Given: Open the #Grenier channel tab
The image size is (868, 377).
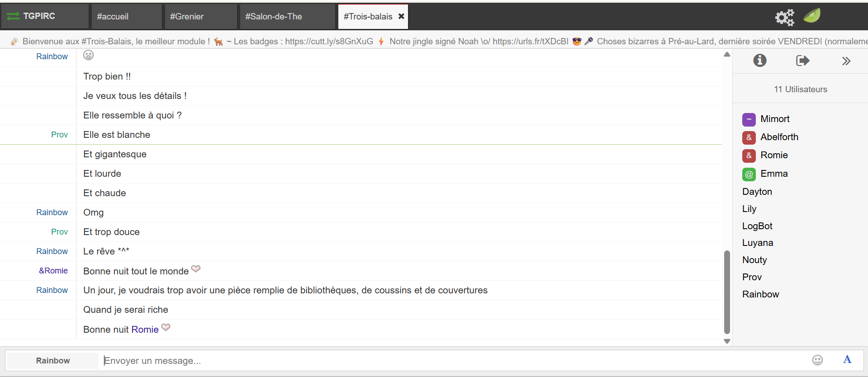Looking at the screenshot, I should pos(200,17).
